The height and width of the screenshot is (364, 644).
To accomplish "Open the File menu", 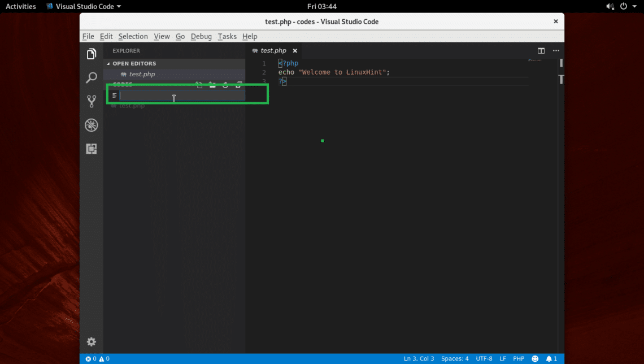I will point(88,36).
